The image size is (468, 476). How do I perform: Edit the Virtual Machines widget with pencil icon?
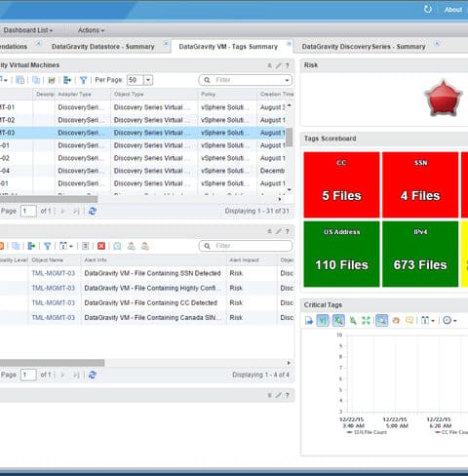tap(279, 65)
